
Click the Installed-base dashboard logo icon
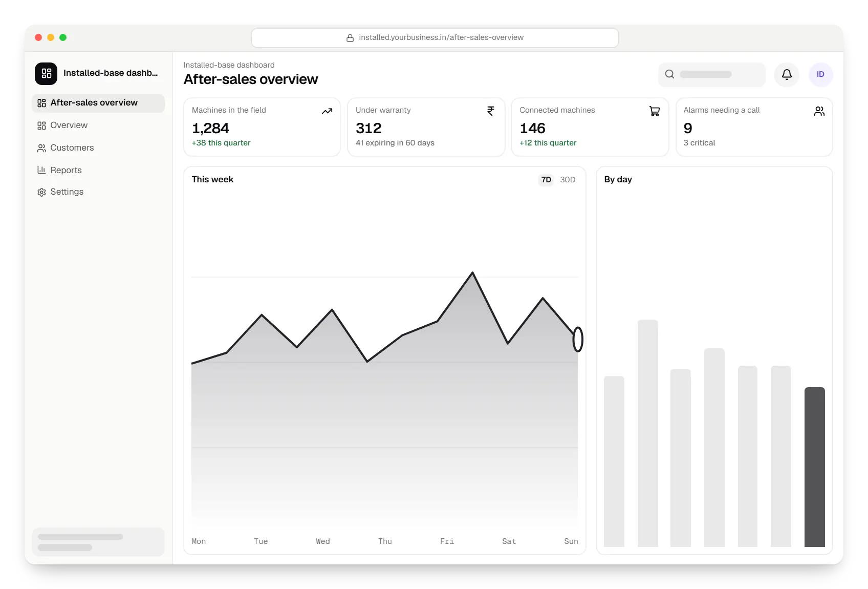point(46,73)
